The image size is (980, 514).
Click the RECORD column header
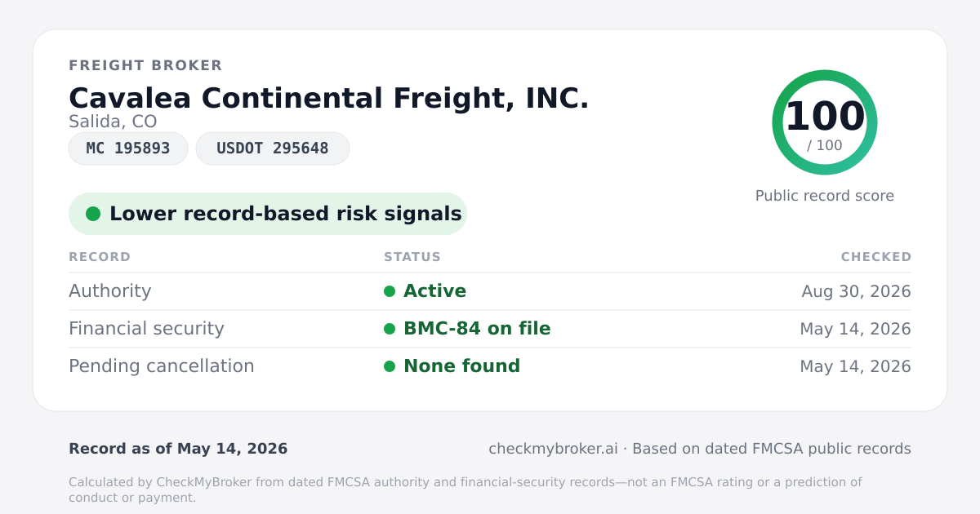(x=100, y=257)
